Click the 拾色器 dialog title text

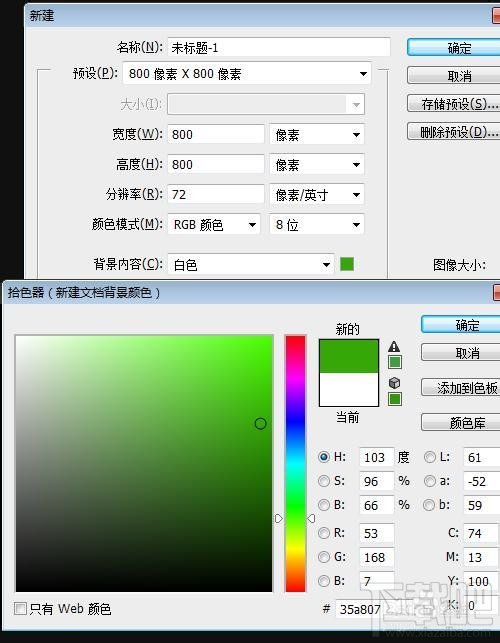click(x=84, y=293)
